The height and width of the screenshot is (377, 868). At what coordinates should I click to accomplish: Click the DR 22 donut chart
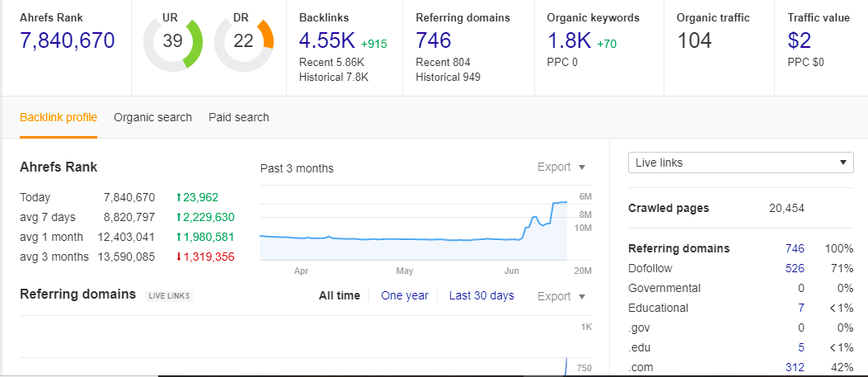(x=243, y=41)
